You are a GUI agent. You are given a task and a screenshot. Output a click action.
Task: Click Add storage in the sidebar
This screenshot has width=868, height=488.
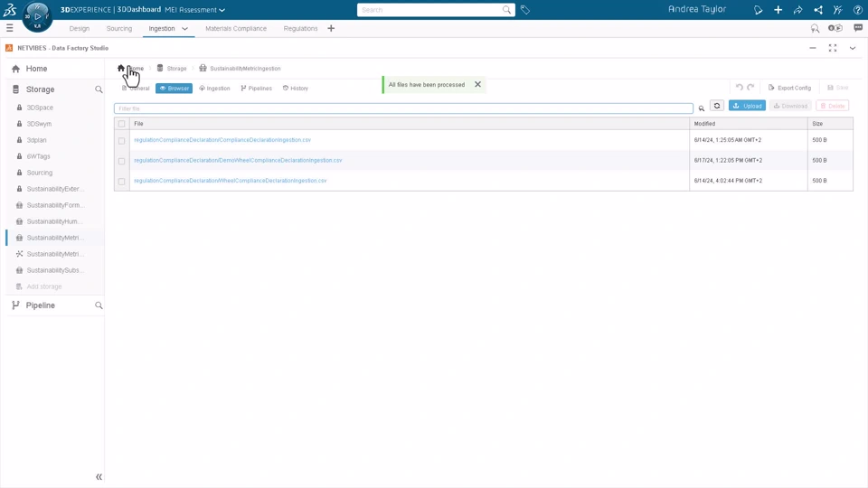43,286
